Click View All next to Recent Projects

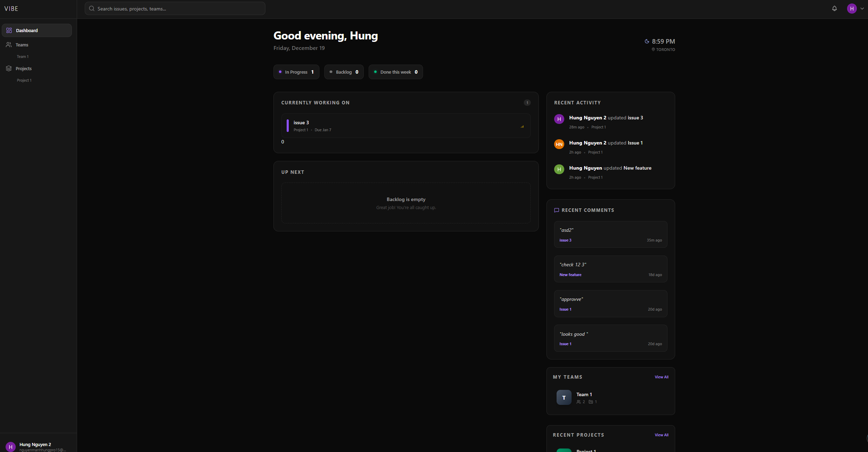click(661, 435)
